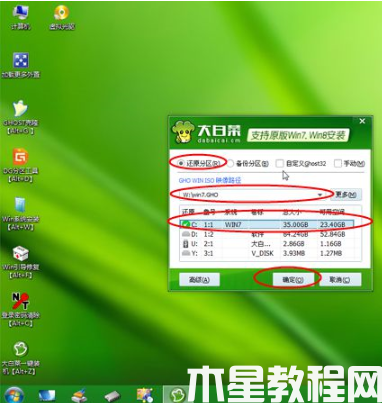
Task: Click the Cancel (C) button
Action: [x=340, y=280]
